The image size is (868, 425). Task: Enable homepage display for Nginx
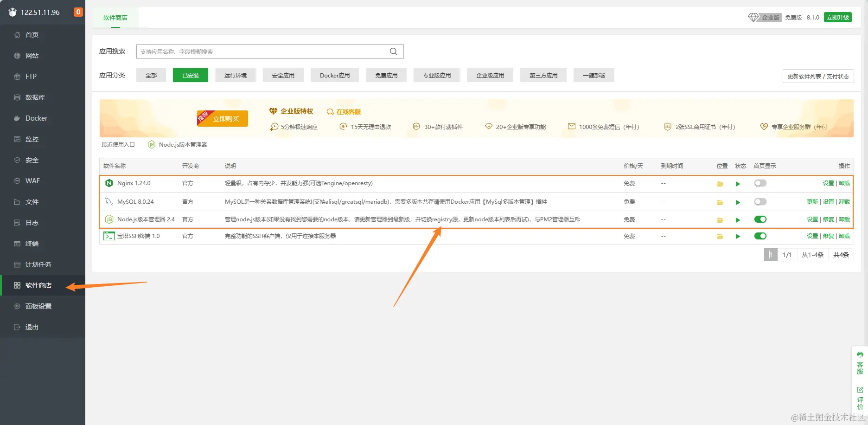tap(760, 183)
